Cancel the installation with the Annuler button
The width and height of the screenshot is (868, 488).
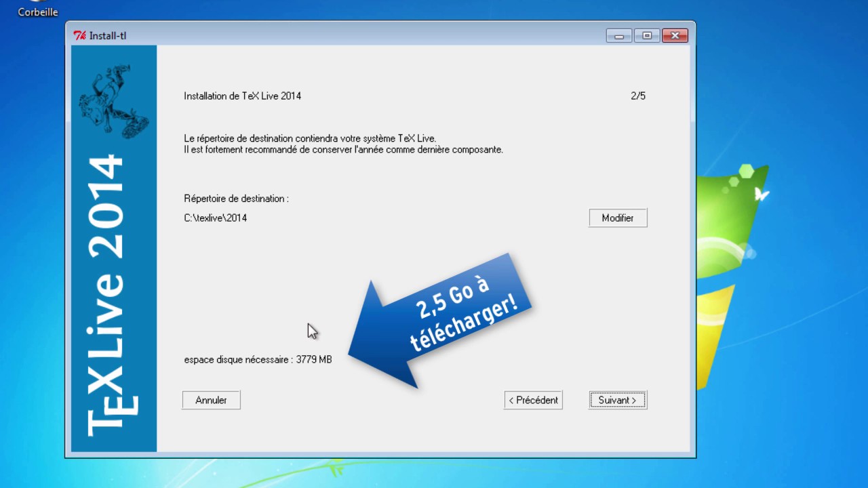(211, 400)
